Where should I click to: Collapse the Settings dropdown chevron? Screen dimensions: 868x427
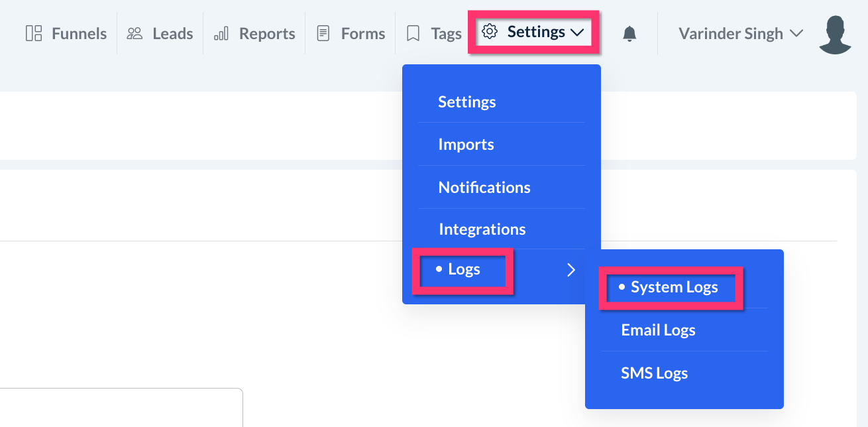[x=576, y=32]
